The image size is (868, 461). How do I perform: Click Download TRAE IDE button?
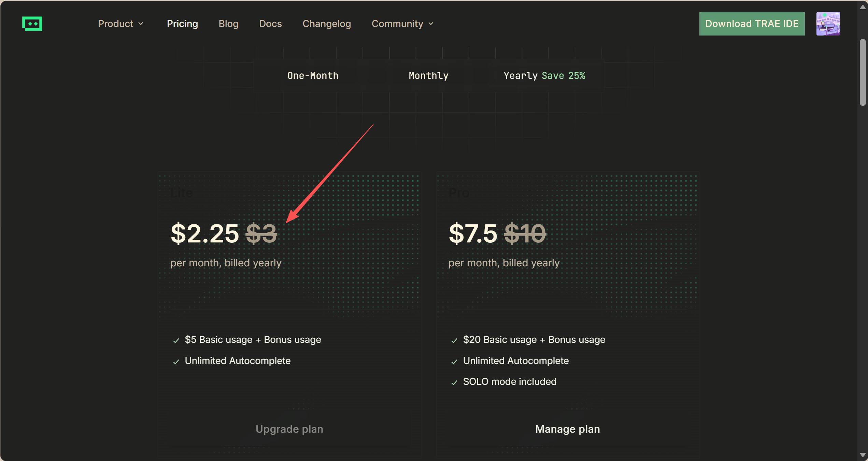(x=752, y=24)
